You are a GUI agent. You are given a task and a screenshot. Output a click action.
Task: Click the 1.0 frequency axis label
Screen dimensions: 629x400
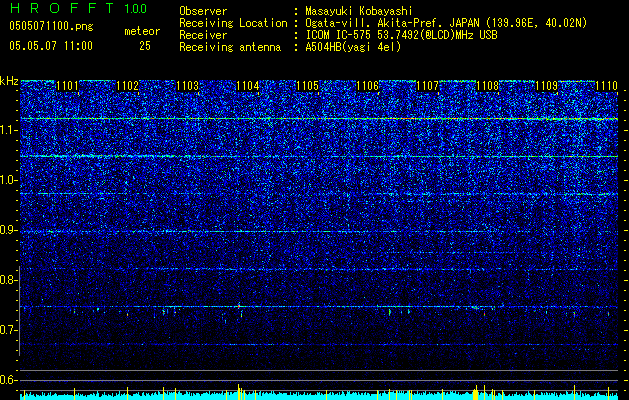pyautogui.click(x=8, y=180)
